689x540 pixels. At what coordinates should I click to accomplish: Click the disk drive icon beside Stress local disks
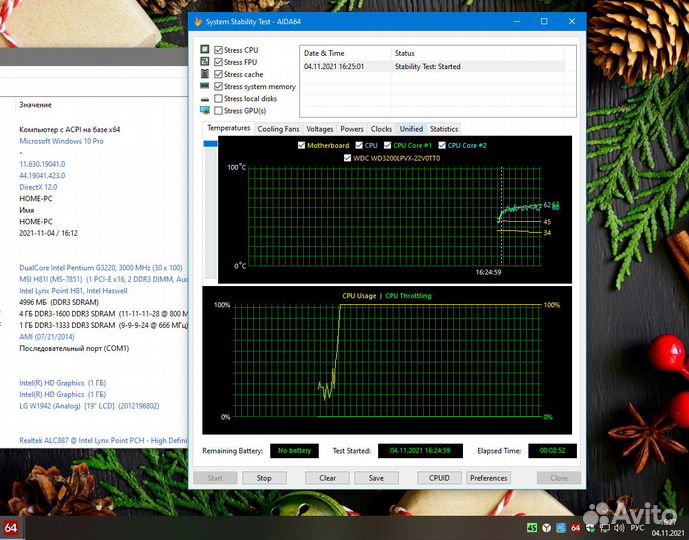[x=205, y=99]
